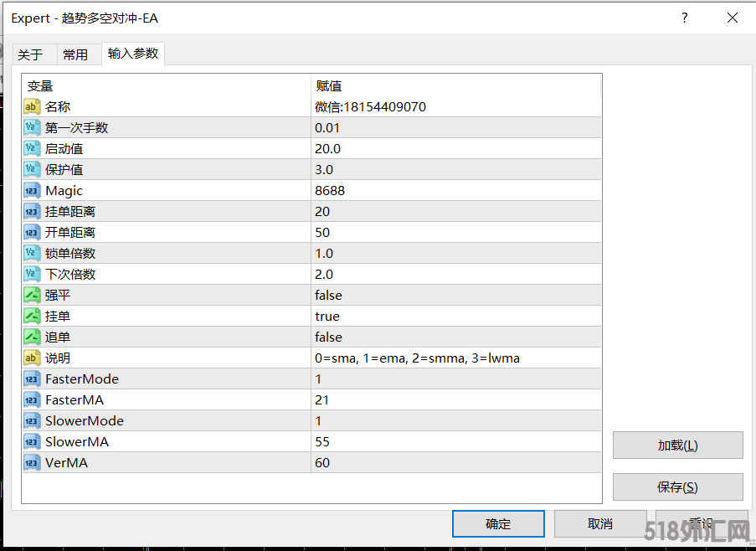This screenshot has width=756, height=551.
Task: Click the string icon beside 名称
Action: tap(32, 106)
